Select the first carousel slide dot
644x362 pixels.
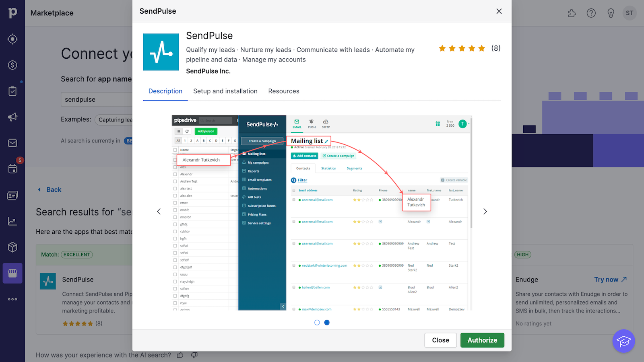[317, 323]
